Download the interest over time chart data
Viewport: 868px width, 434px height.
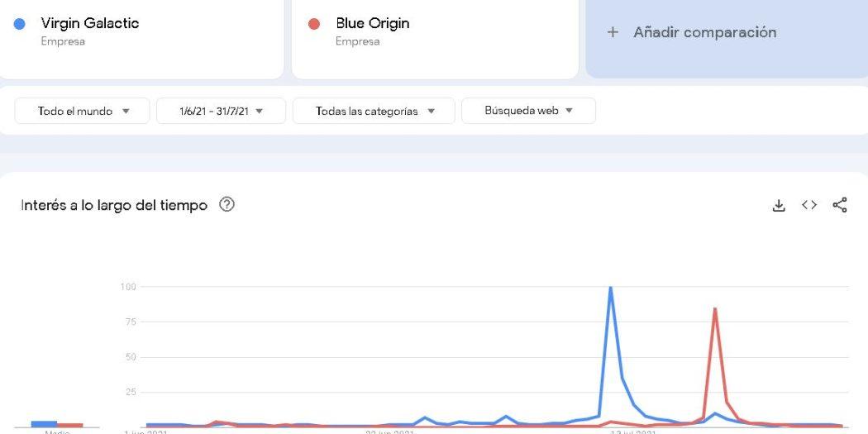(779, 205)
